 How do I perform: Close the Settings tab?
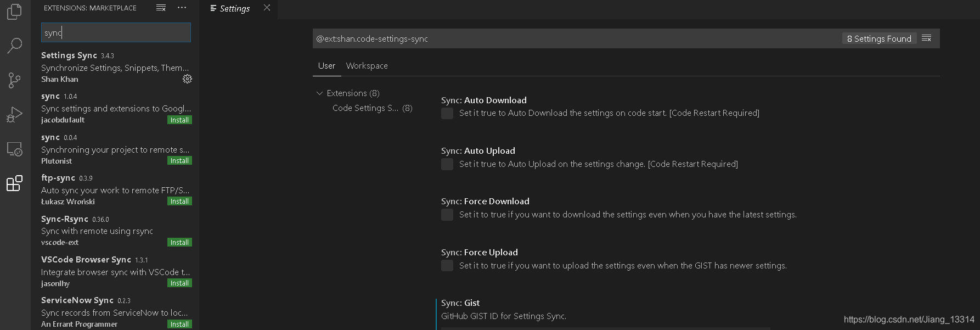[267, 8]
